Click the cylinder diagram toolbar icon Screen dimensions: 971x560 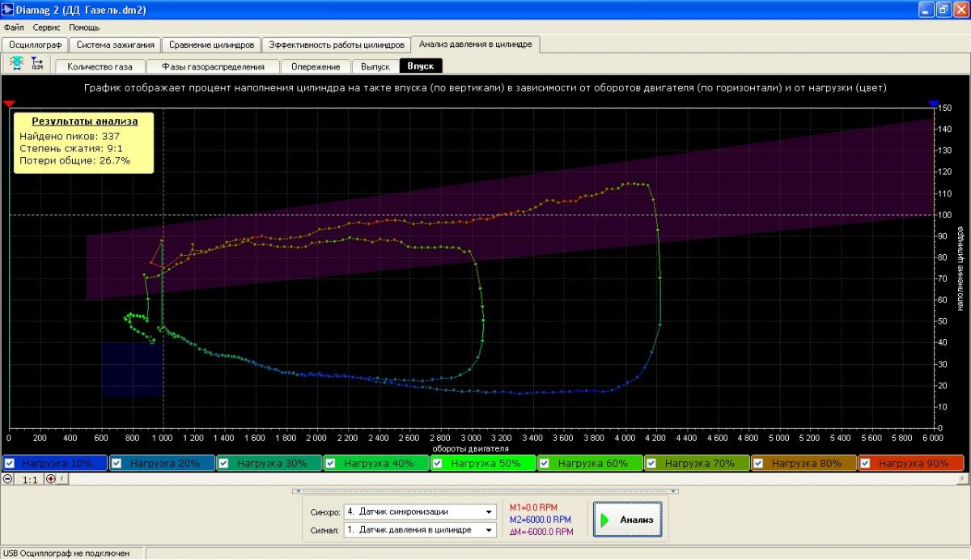(x=16, y=63)
